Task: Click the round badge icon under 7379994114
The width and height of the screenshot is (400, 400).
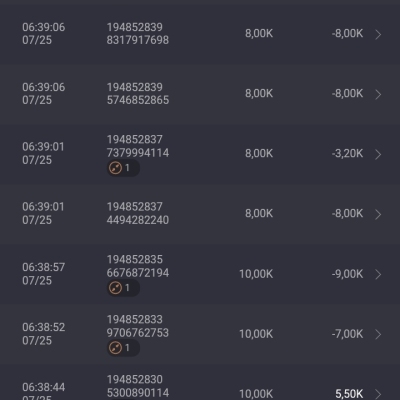Action: click(x=115, y=168)
